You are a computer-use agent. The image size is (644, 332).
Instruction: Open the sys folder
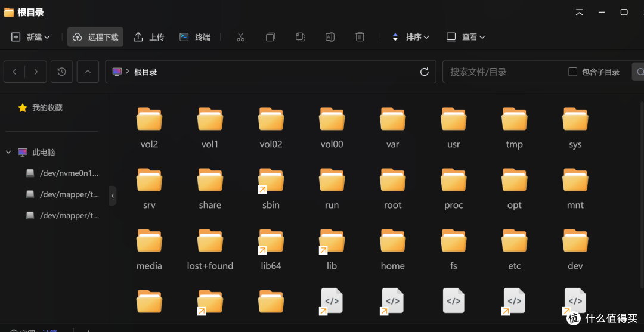(575, 127)
